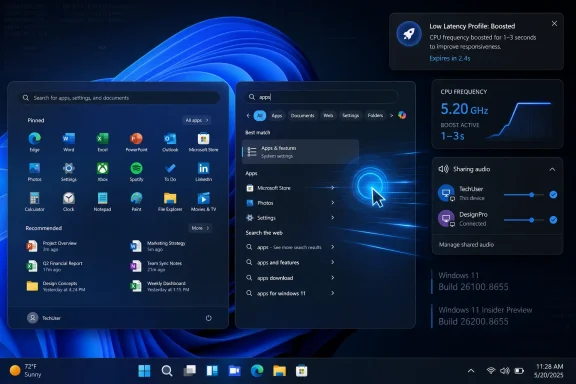Show more search filter tabs
The height and width of the screenshot is (384, 576).
[x=391, y=115]
